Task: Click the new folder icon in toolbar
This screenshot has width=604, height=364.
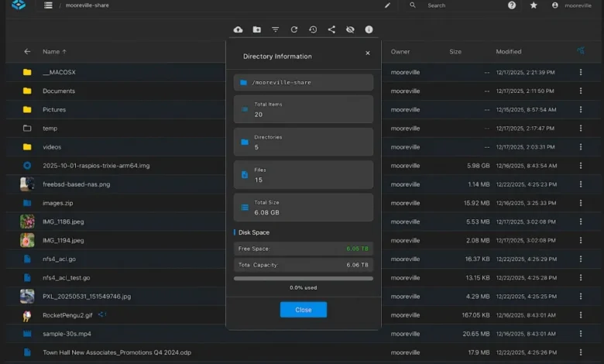Action: [257, 29]
